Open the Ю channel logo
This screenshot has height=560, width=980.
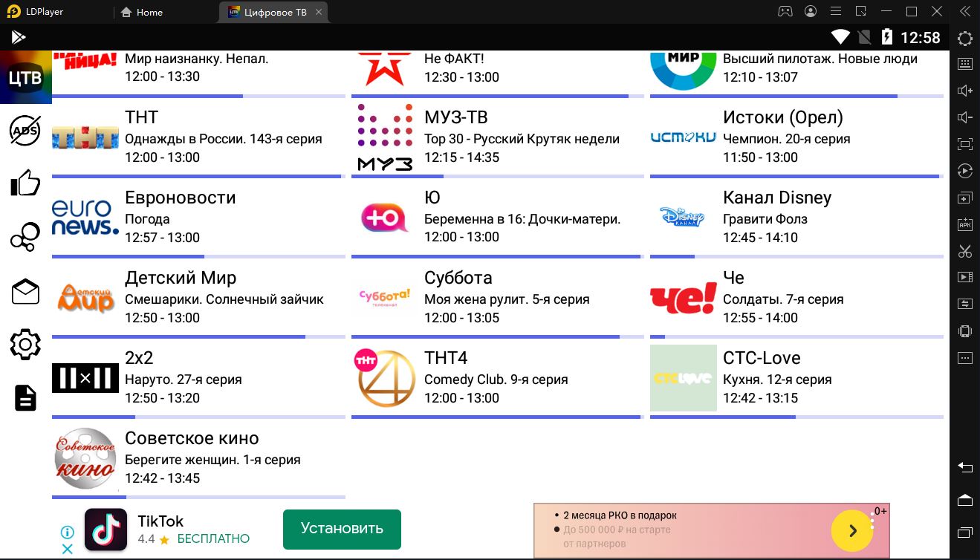(385, 218)
